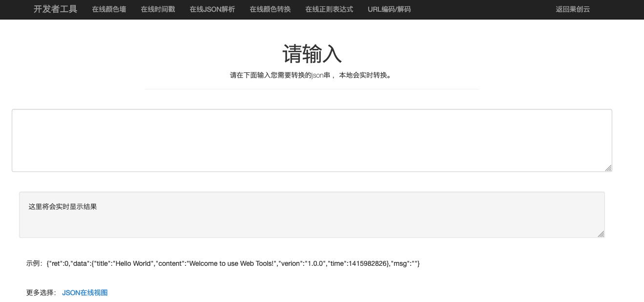Screen dimensions: 644x302
Task: Open the 在线颜色转换 page
Action: (x=270, y=9)
